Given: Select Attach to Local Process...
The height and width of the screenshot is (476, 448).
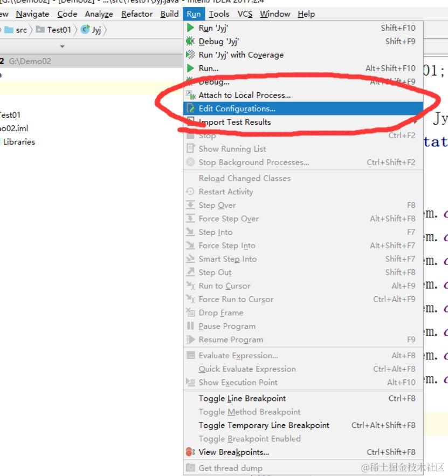Looking at the screenshot, I should point(303,95).
